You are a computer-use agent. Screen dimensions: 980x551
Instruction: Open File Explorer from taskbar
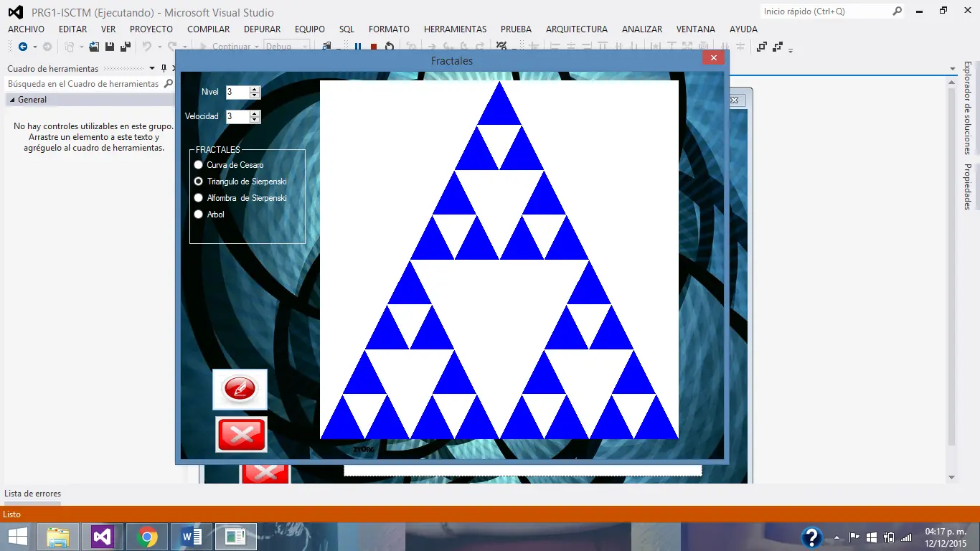(58, 537)
